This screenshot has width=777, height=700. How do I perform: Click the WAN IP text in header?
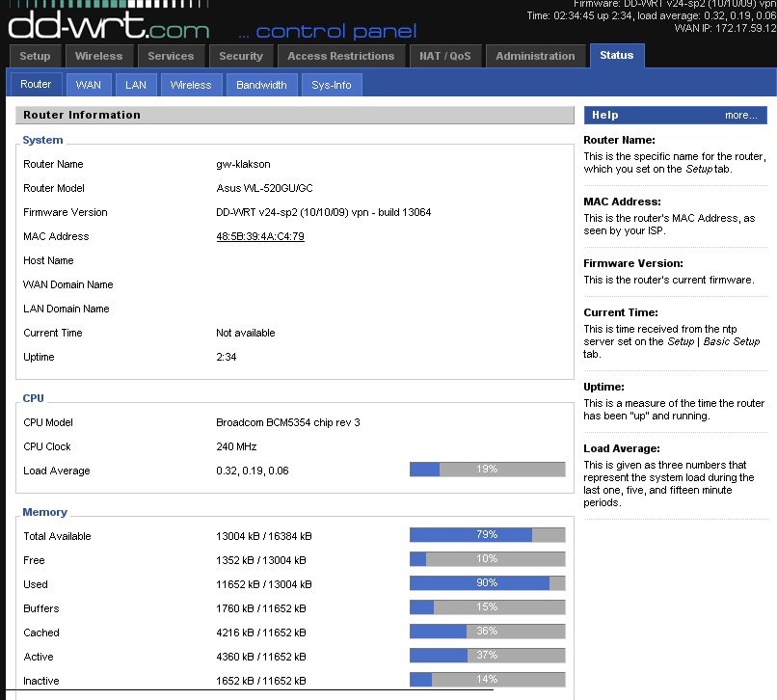725,28
